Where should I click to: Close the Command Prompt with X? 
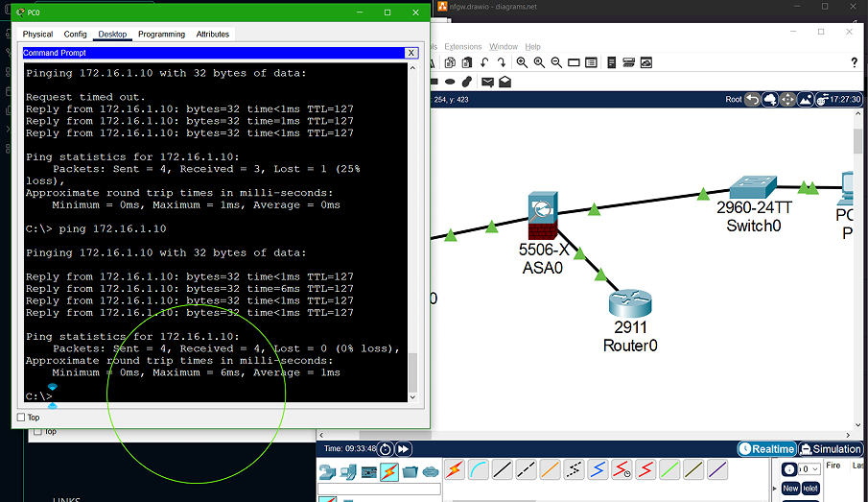tap(411, 53)
